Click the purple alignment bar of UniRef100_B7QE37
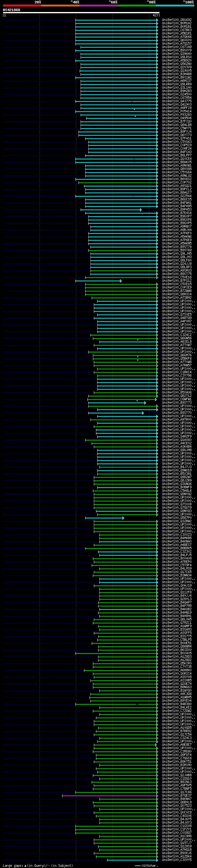The height and width of the screenshot is (868, 197). (x=110, y=796)
